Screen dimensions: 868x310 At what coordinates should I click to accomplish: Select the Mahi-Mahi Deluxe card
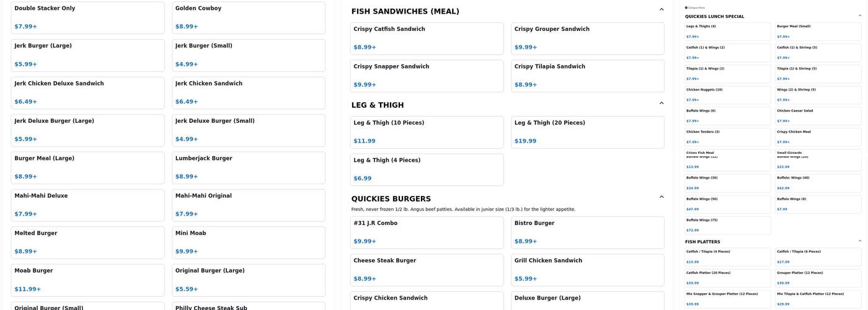[x=87, y=205]
